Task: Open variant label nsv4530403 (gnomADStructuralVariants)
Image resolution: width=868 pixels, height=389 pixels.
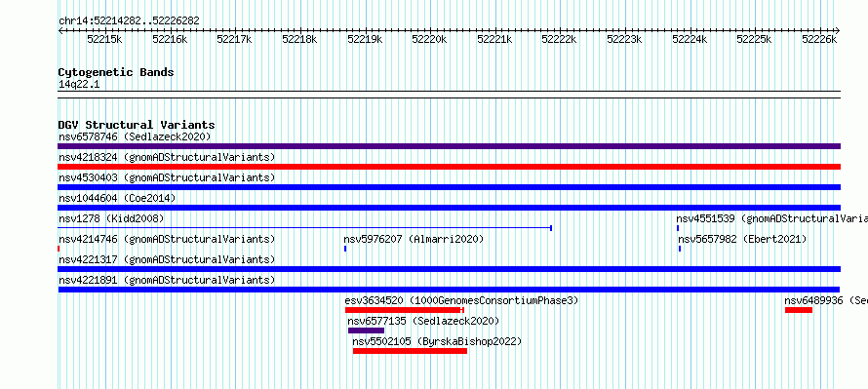Action: pos(167,177)
